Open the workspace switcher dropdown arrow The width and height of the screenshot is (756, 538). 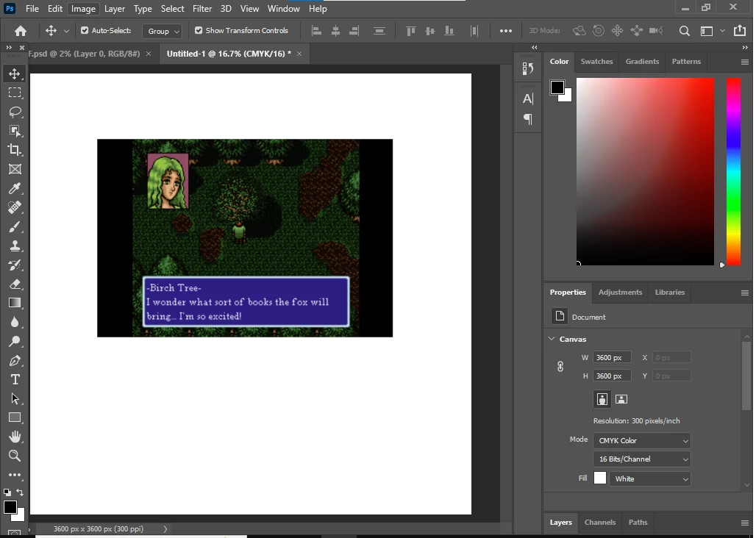pos(722,31)
